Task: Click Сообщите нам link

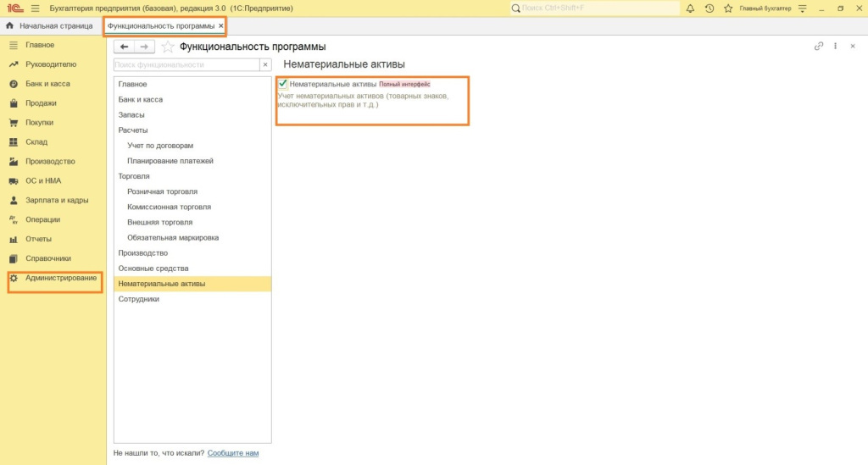Action: (233, 453)
